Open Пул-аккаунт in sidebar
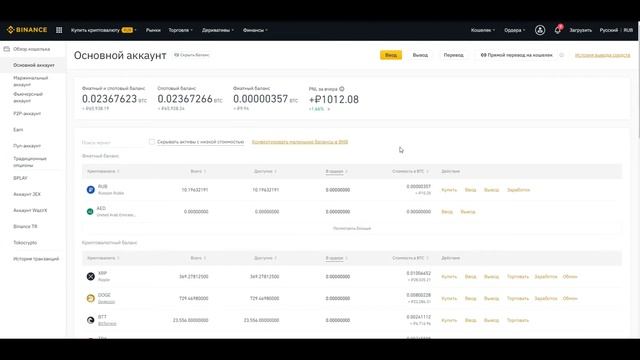The image size is (640, 360). pos(27,146)
